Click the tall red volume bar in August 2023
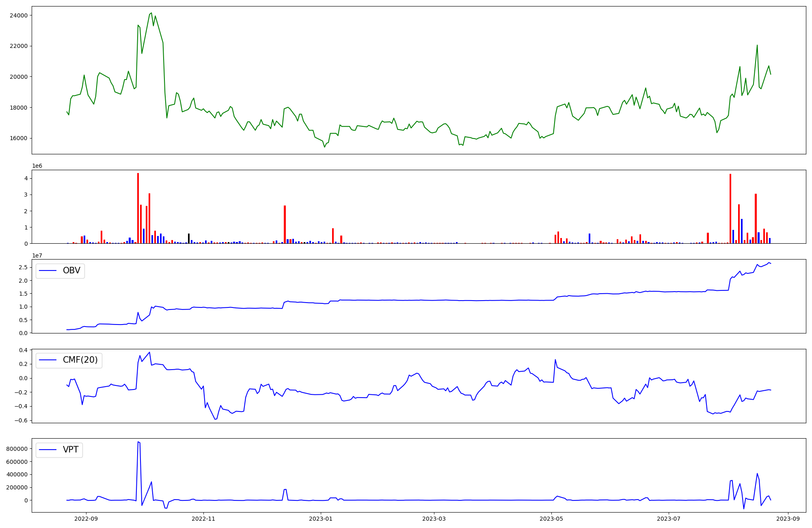 730,209
